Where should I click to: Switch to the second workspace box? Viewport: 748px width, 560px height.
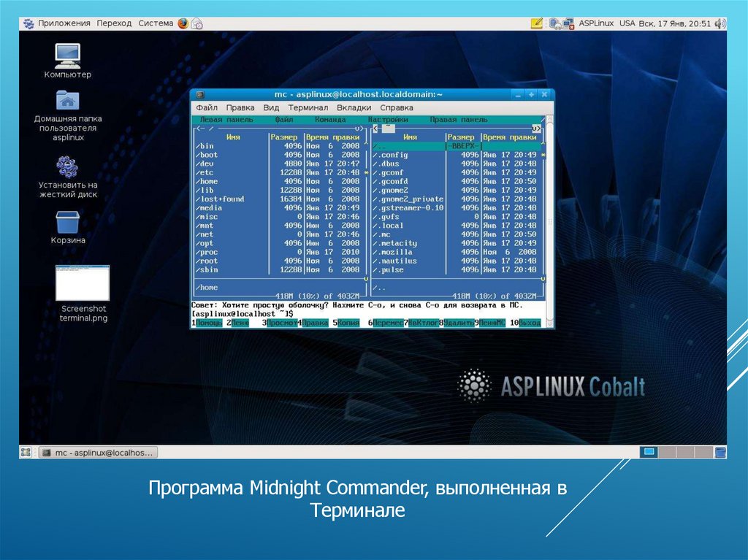pyautogui.click(x=667, y=452)
